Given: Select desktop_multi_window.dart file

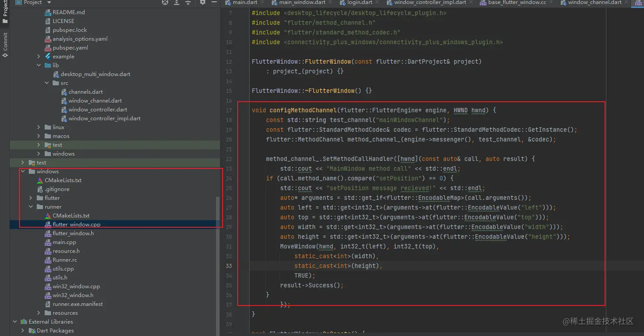Looking at the screenshot, I should [x=95, y=74].
